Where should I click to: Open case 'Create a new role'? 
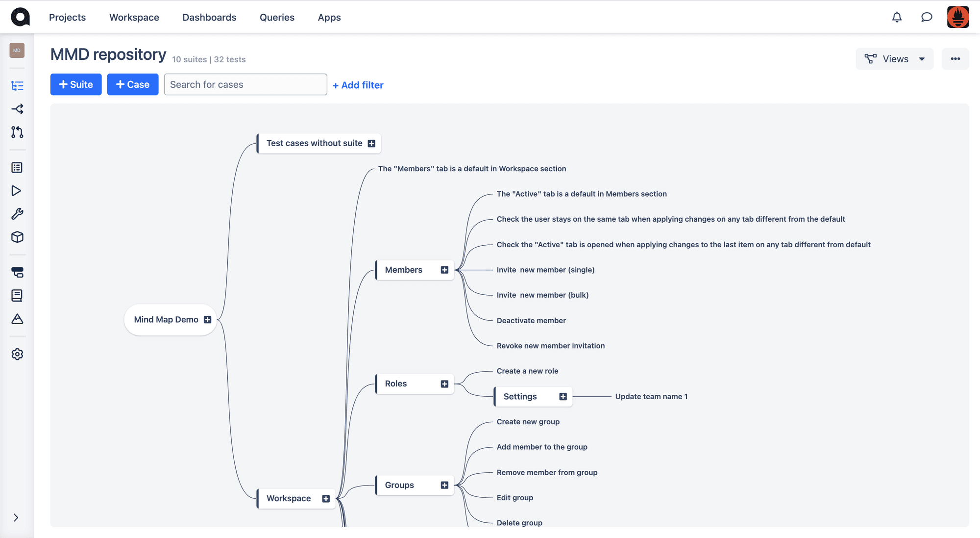(527, 371)
